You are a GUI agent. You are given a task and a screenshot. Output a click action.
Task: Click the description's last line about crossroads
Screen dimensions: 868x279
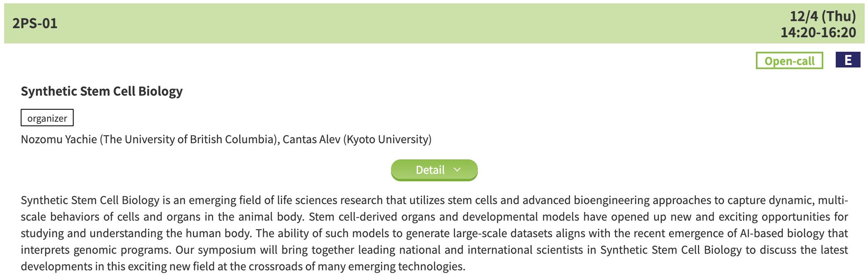243,267
